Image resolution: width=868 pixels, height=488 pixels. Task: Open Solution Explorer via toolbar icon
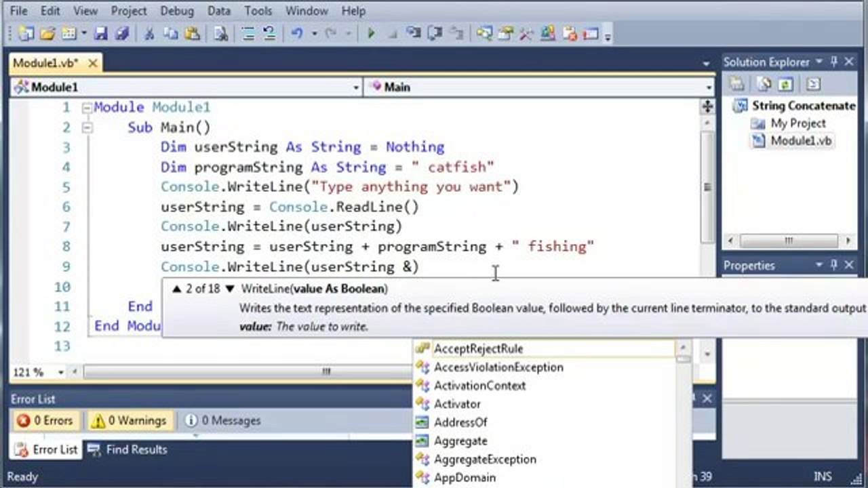pos(484,33)
